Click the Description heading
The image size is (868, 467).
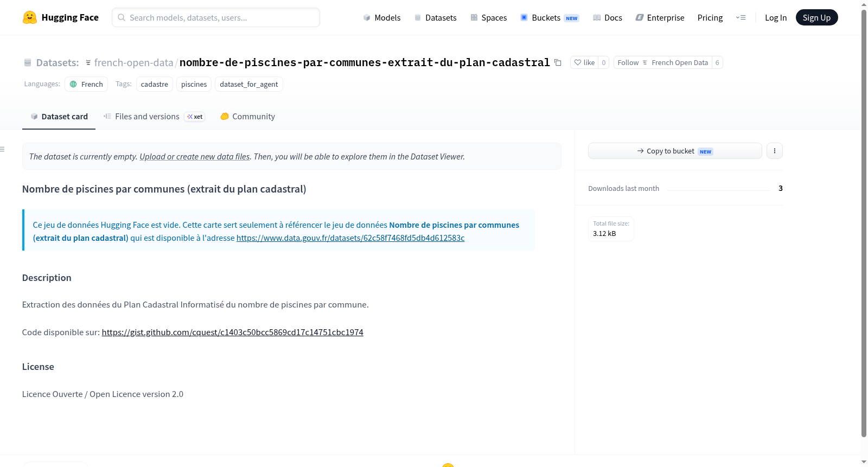click(47, 278)
